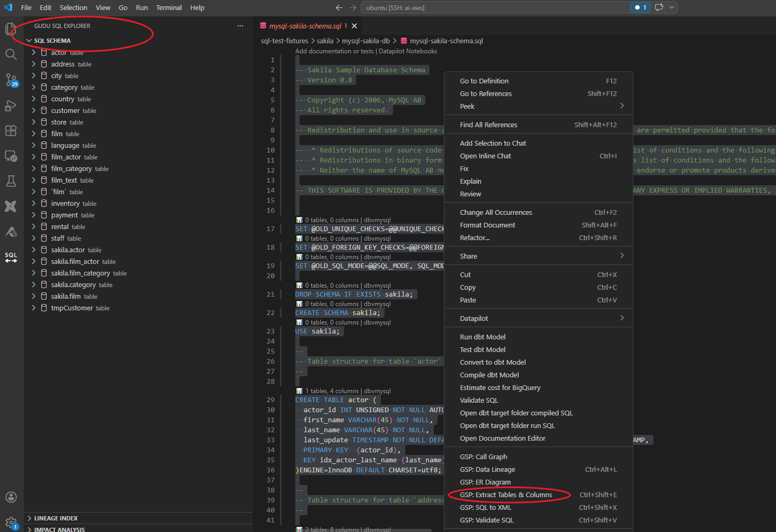
Task: Select GSP: ER Diagram from context menu
Action: [487, 482]
